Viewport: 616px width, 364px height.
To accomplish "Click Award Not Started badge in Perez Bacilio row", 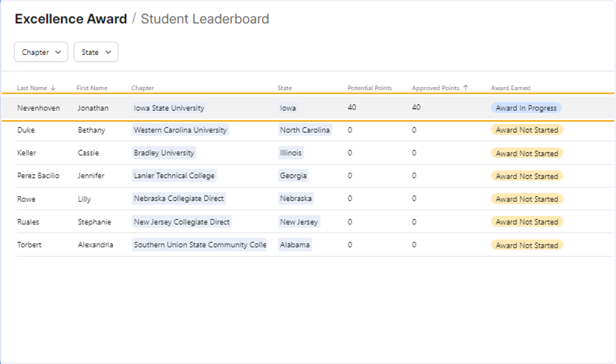I will (527, 176).
